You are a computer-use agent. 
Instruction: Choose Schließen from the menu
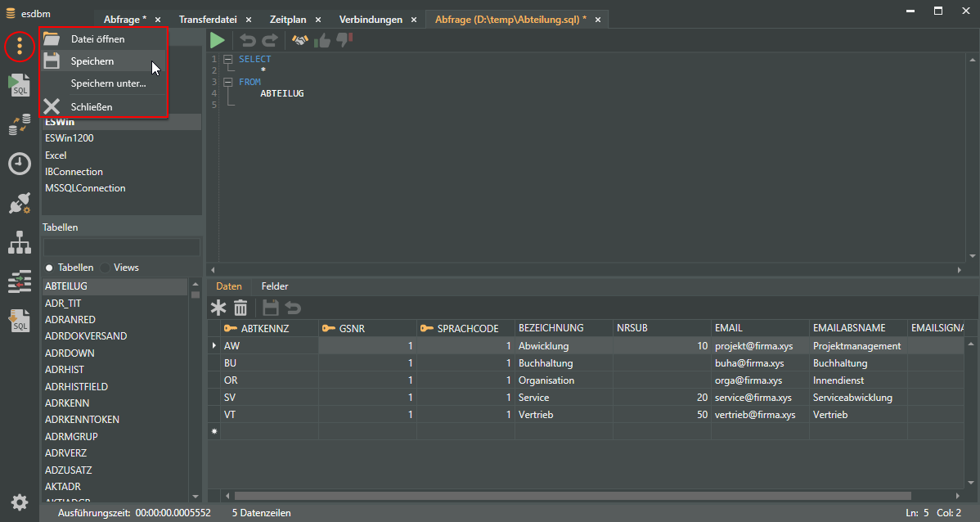(104, 107)
